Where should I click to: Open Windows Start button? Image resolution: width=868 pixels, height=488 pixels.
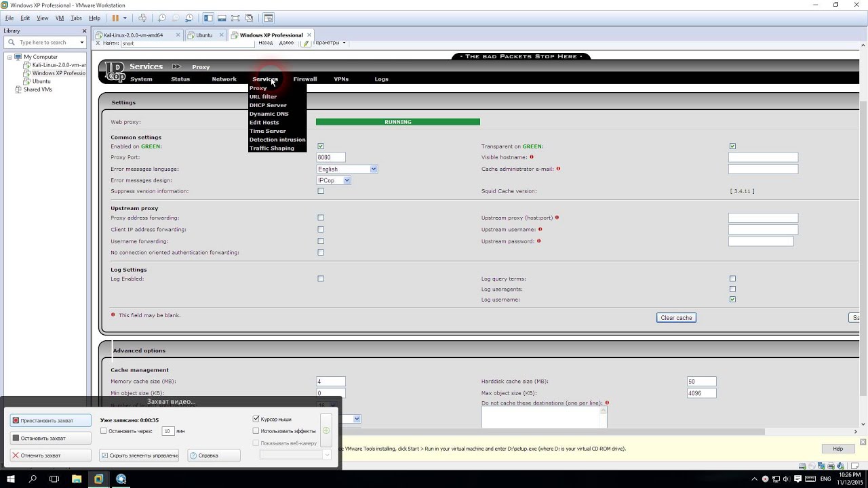coord(11,479)
